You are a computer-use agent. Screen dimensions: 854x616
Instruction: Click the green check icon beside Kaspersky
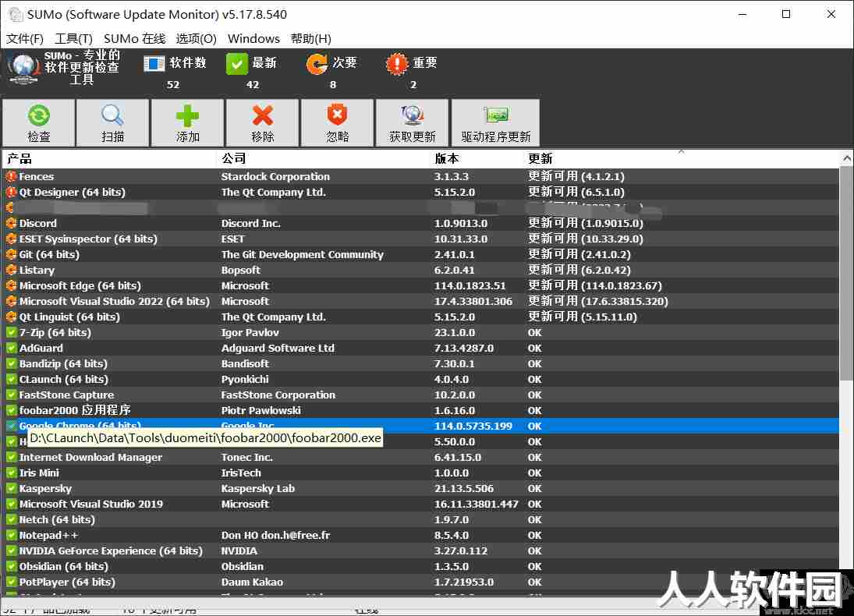11,489
